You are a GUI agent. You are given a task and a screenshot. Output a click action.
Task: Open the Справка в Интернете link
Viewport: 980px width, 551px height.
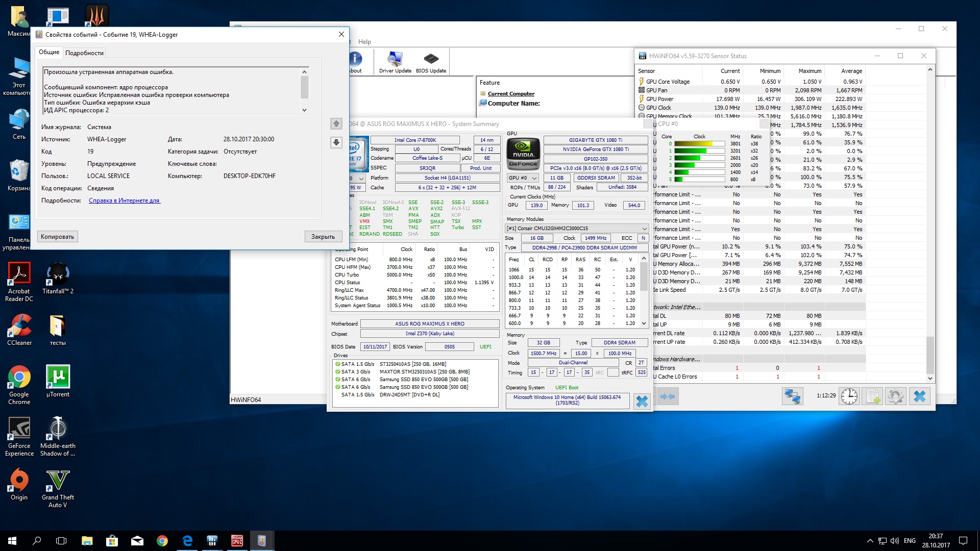click(x=124, y=201)
